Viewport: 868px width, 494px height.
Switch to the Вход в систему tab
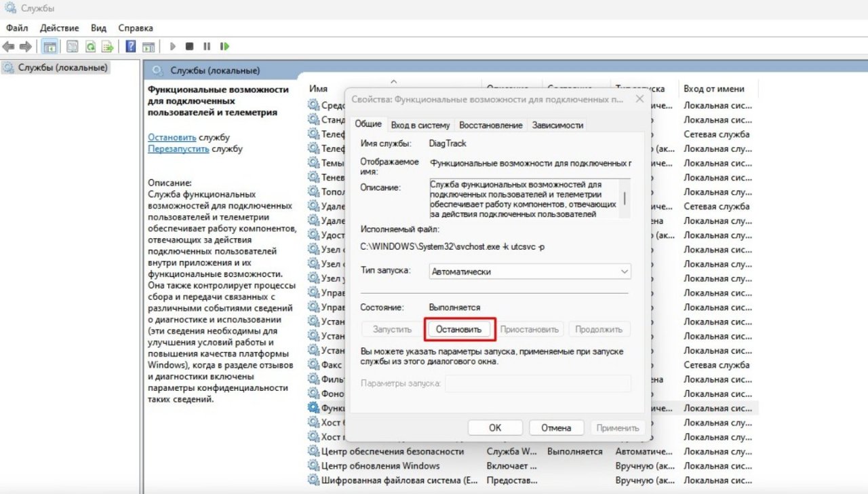pyautogui.click(x=420, y=124)
